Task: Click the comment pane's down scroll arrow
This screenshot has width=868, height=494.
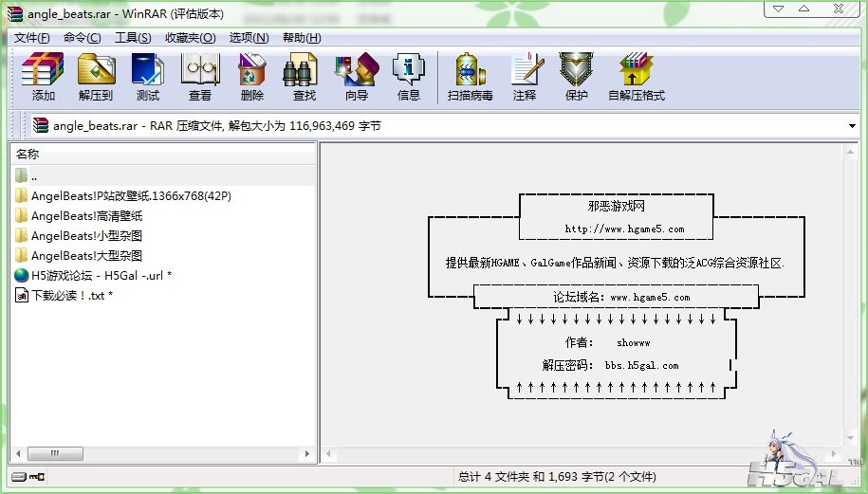Action: [x=851, y=439]
